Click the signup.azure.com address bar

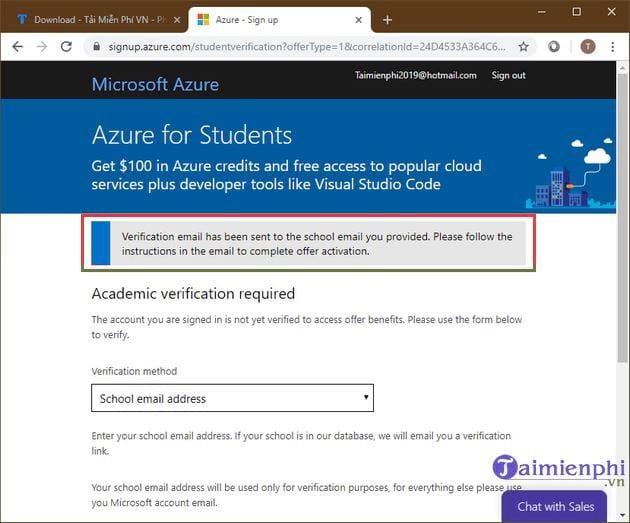point(307,47)
